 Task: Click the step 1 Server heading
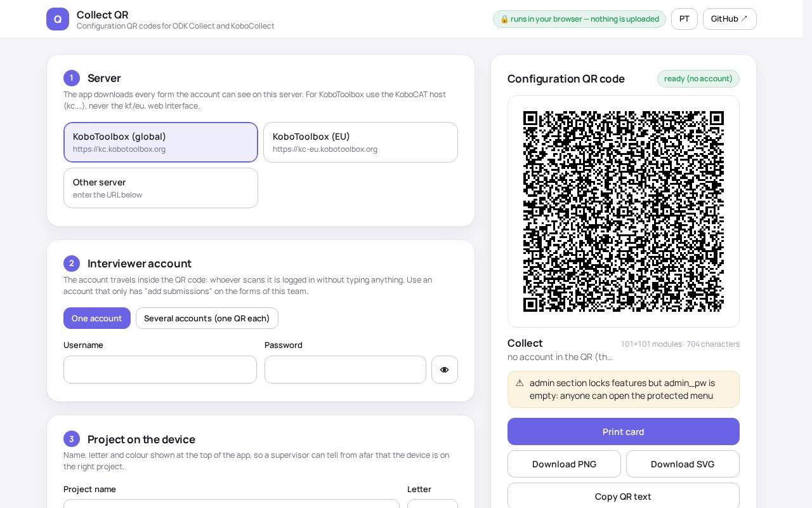104,78
